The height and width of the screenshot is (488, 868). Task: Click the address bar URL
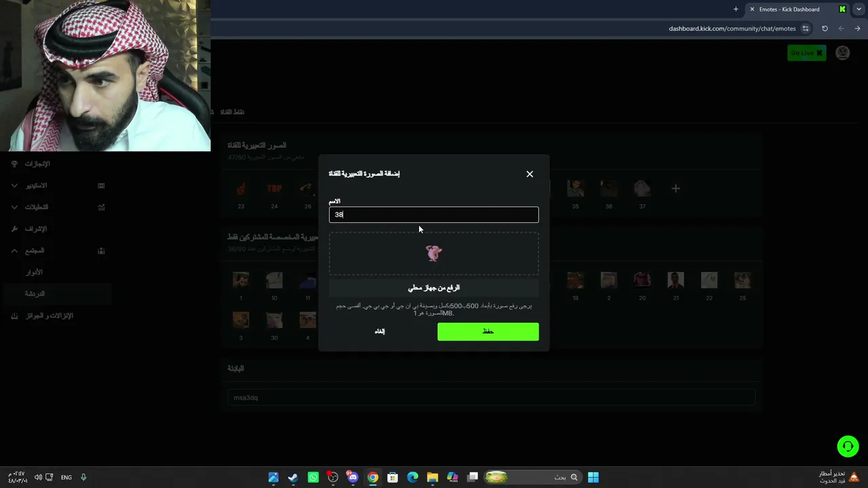732,28
